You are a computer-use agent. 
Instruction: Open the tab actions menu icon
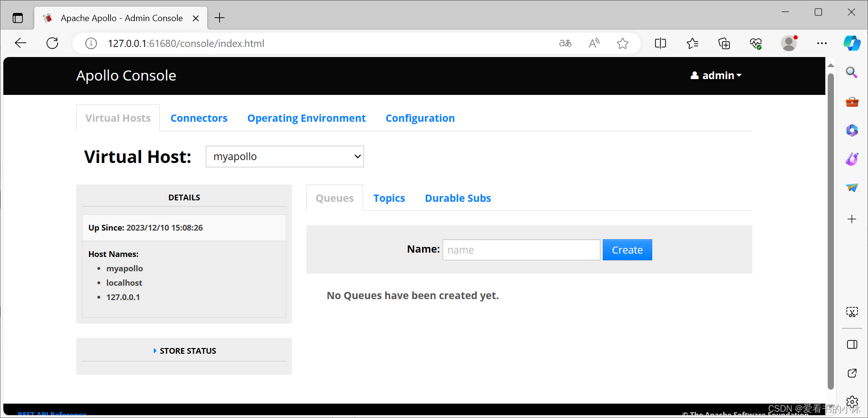[18, 18]
